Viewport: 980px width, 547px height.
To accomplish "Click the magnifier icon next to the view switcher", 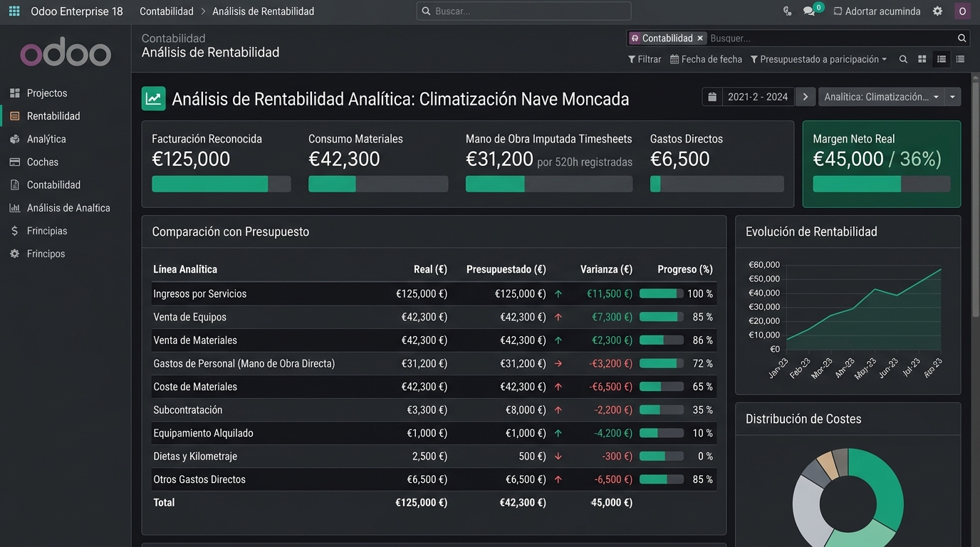I will tap(903, 59).
